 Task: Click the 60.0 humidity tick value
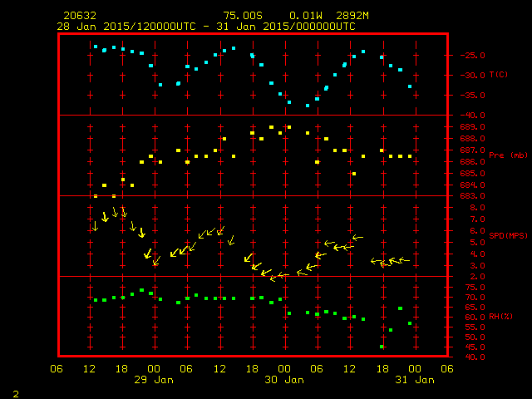pos(475,318)
